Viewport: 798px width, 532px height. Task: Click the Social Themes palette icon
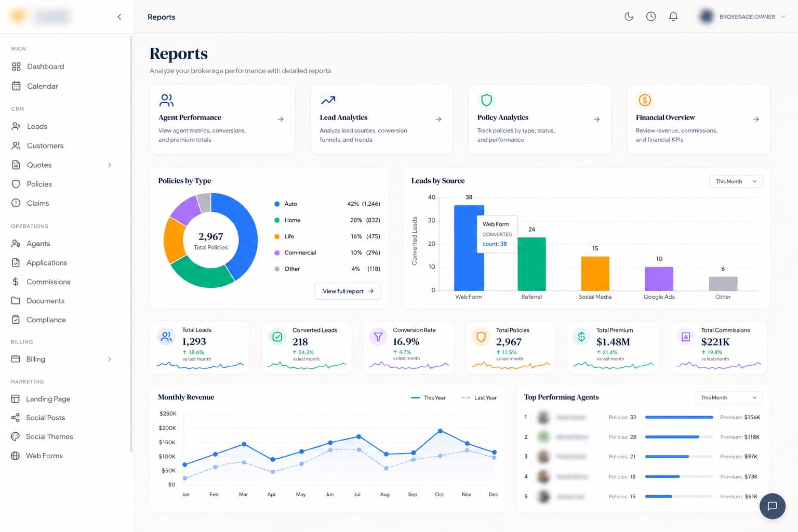tap(16, 436)
